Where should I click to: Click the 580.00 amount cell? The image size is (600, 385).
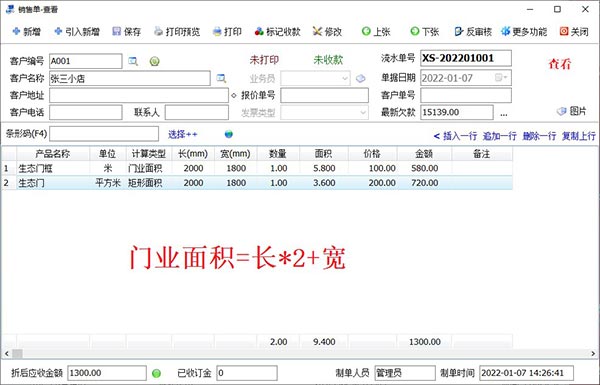click(424, 168)
